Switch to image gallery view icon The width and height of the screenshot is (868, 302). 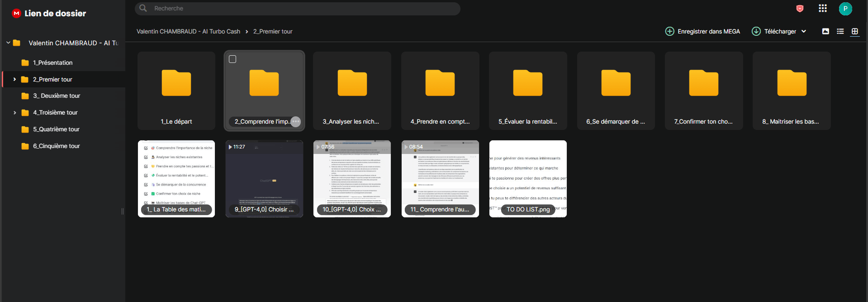825,31
